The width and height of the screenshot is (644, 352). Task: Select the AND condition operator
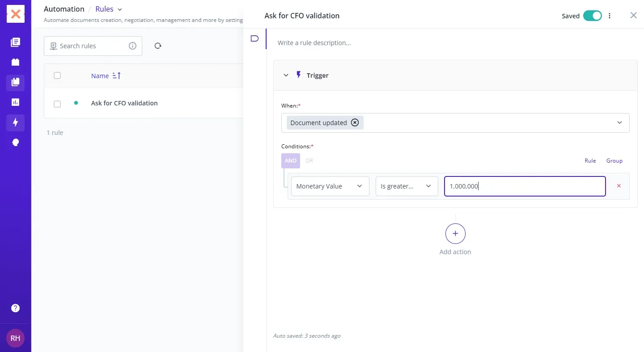click(x=291, y=161)
